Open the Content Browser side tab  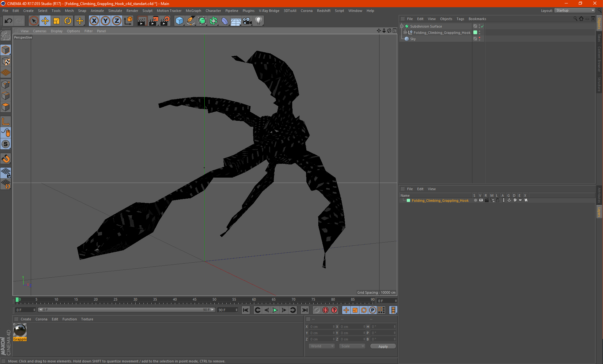599,59
